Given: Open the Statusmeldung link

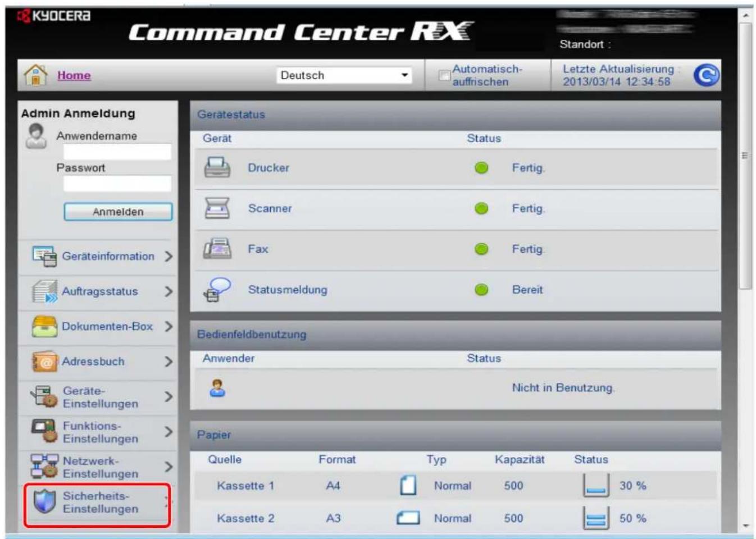Looking at the screenshot, I should pos(288,290).
